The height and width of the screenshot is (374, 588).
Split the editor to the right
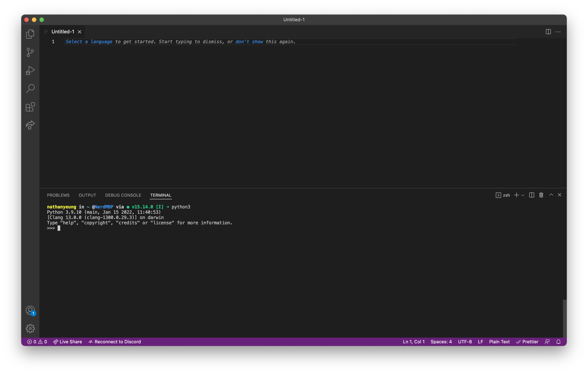(548, 32)
